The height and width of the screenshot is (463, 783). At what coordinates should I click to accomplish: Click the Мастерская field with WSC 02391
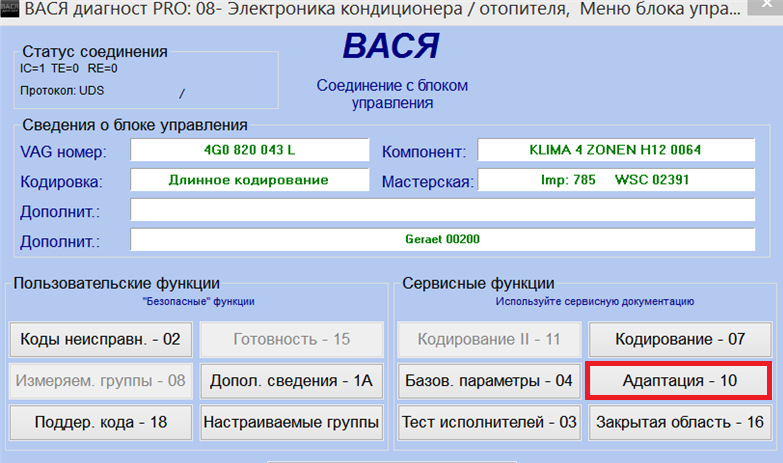[616, 180]
